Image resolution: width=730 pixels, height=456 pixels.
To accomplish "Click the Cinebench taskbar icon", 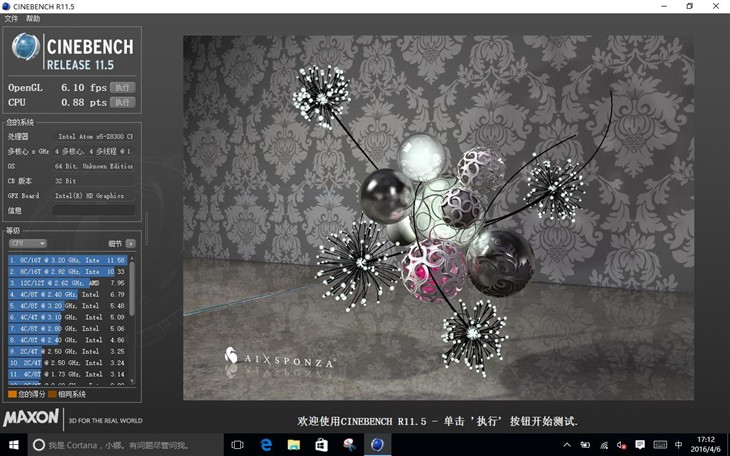I will click(377, 445).
